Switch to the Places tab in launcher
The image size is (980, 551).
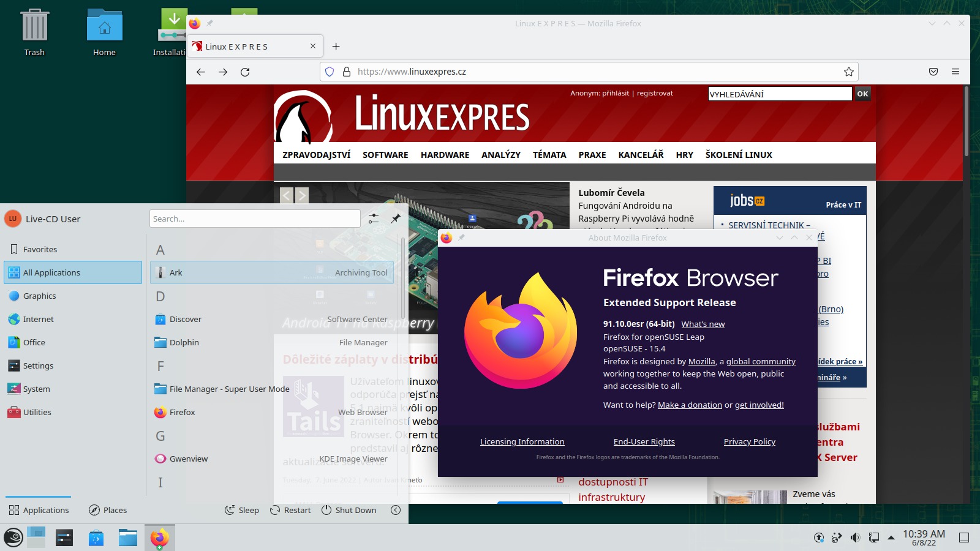point(108,510)
